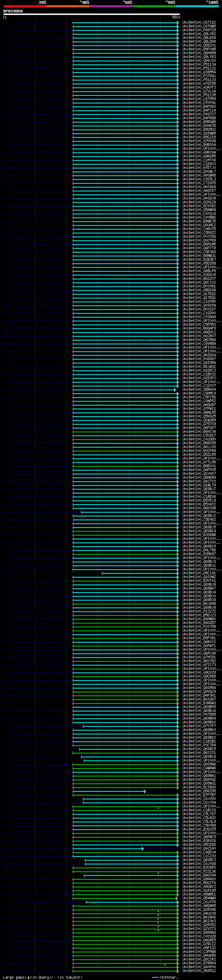Click the purple ~60% identity legend segment
The width and height of the screenshot is (222, 980).
pyautogui.click(x=111, y=6)
